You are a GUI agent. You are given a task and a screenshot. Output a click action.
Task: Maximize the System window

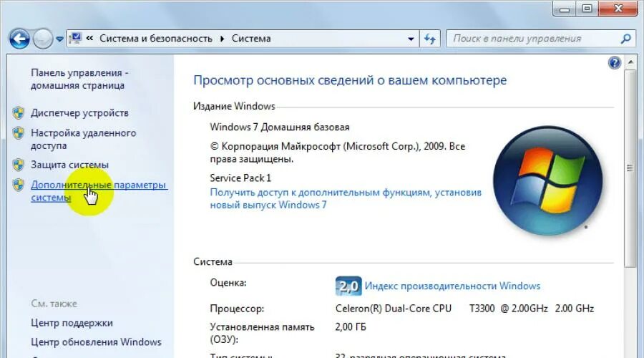(587, 9)
